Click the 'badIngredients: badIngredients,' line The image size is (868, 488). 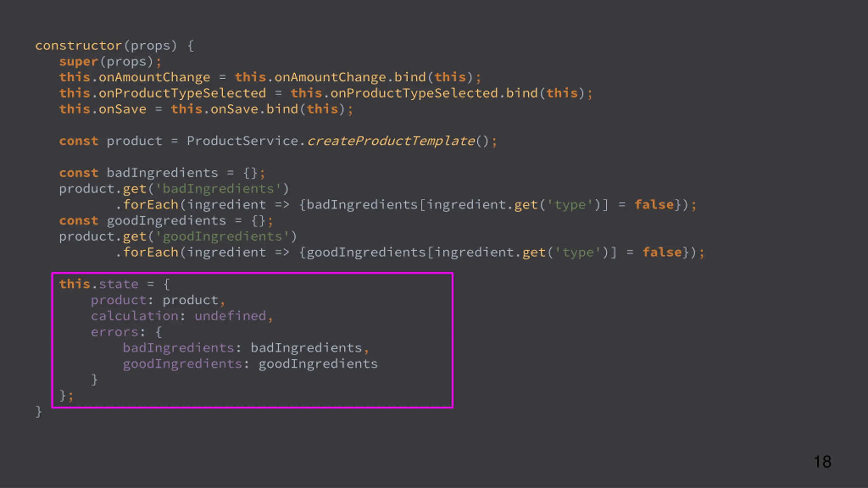click(245, 348)
